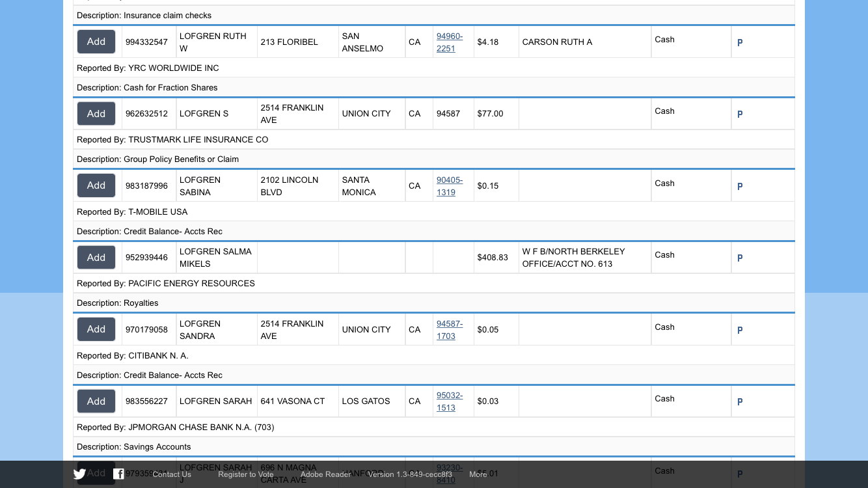The image size is (868, 488).
Task: Add property 994332547 to claim
Action: point(96,42)
